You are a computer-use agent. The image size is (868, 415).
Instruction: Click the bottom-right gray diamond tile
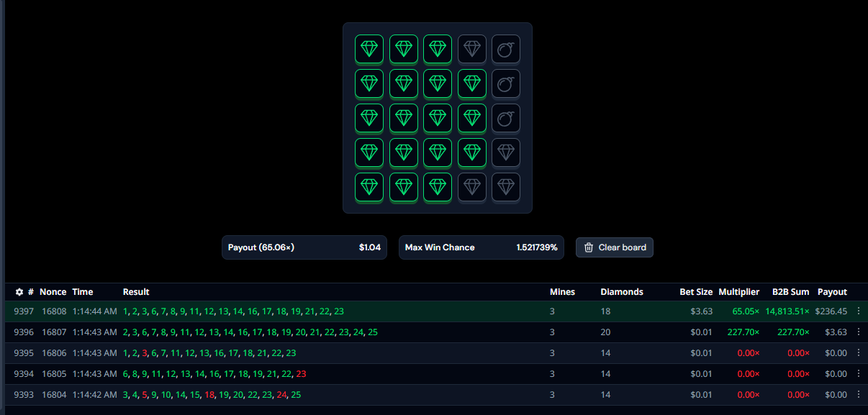click(506, 187)
